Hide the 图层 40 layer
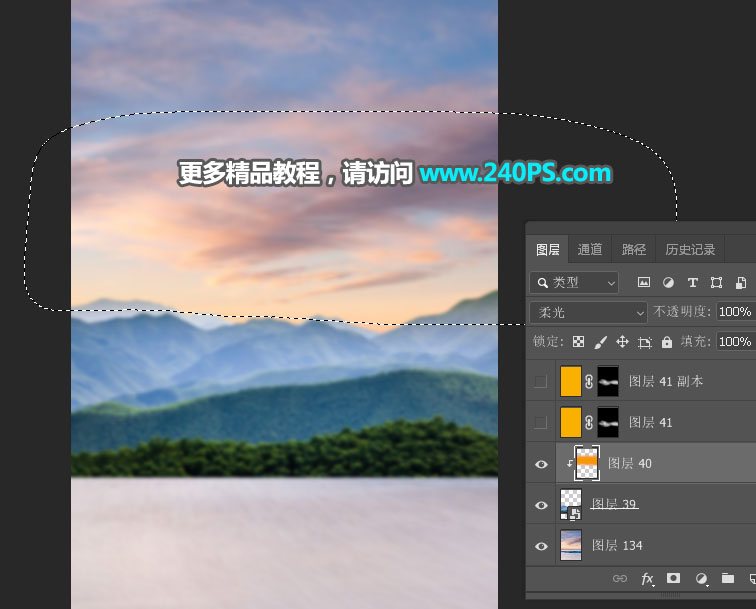This screenshot has height=609, width=756. coord(541,464)
